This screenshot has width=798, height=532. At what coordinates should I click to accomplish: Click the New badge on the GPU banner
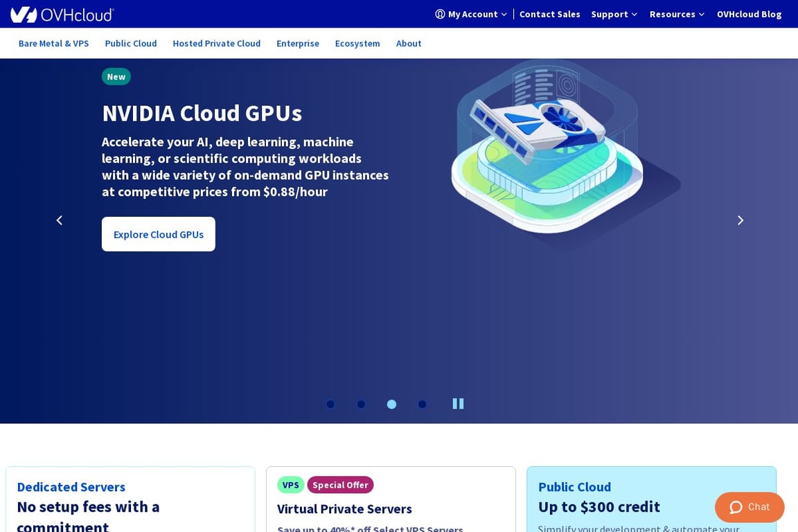[116, 76]
